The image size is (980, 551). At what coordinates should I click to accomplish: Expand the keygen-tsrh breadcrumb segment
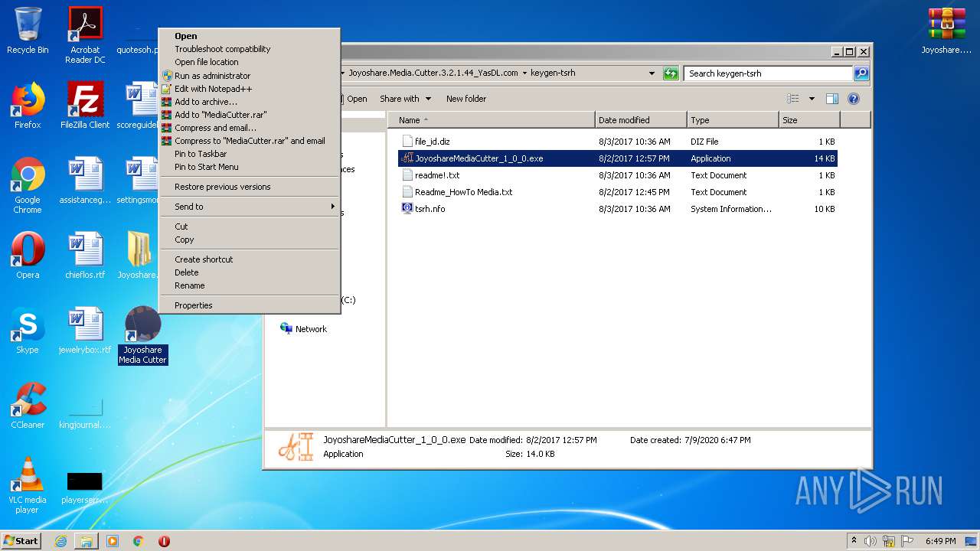tap(525, 73)
